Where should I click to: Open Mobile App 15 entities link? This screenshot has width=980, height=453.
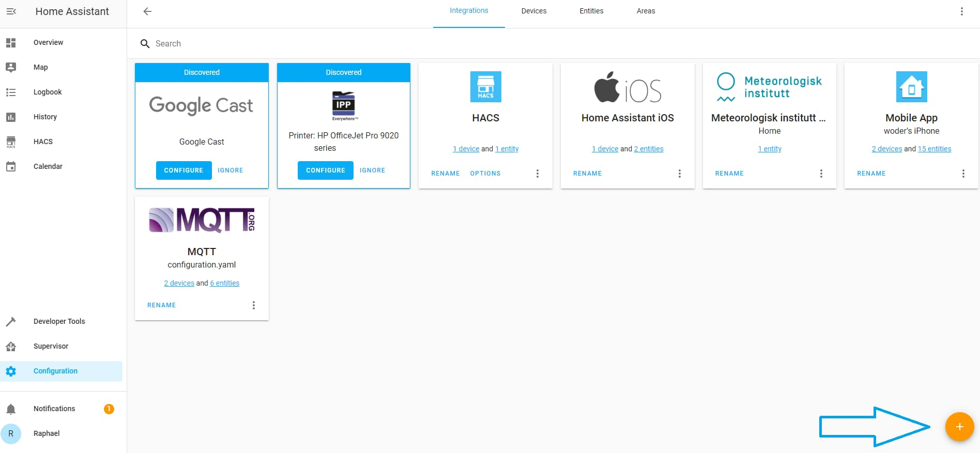click(x=935, y=149)
